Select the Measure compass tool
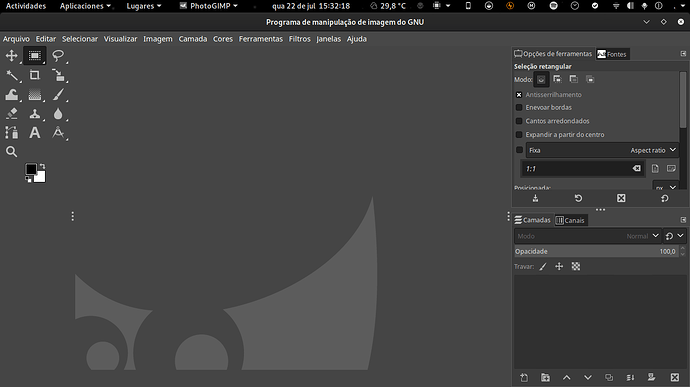 click(x=58, y=133)
